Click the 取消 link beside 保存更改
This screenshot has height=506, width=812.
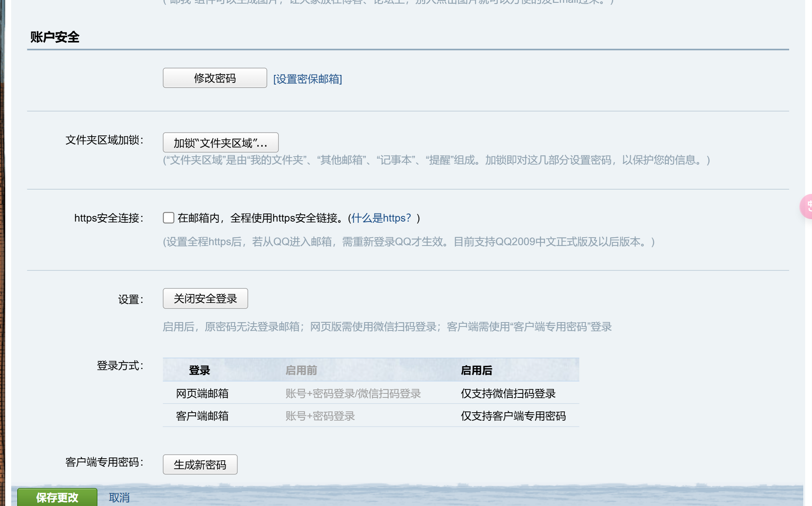coord(119,498)
